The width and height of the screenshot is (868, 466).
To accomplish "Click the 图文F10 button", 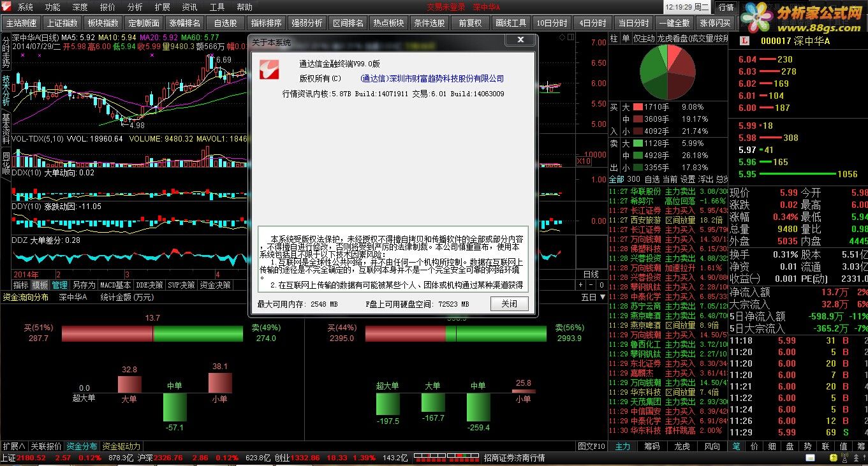I will 591,446.
